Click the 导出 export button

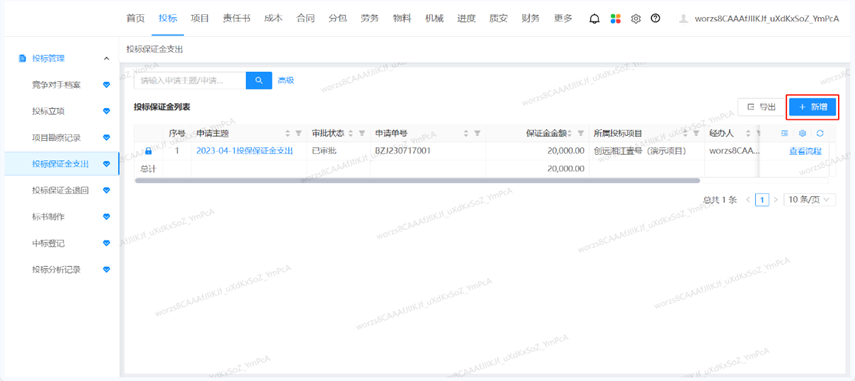pos(761,107)
